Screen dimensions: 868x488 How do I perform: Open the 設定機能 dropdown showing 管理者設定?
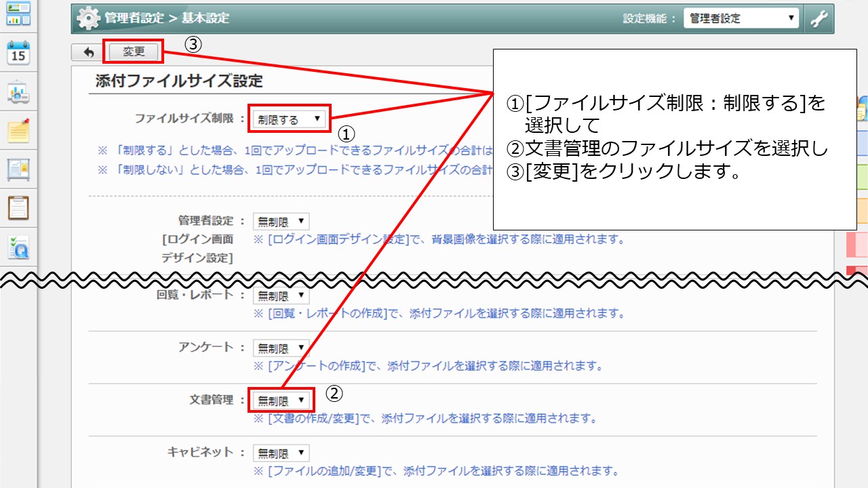click(x=741, y=19)
